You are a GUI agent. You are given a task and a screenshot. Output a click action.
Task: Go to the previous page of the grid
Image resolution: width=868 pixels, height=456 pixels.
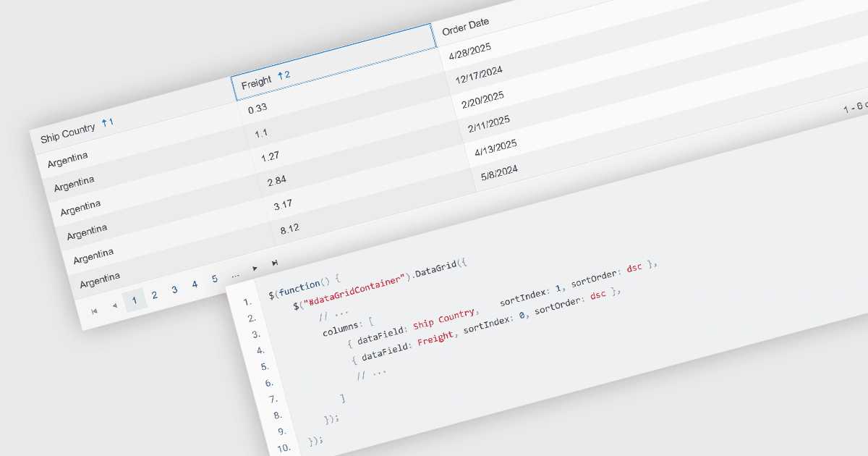tap(114, 306)
